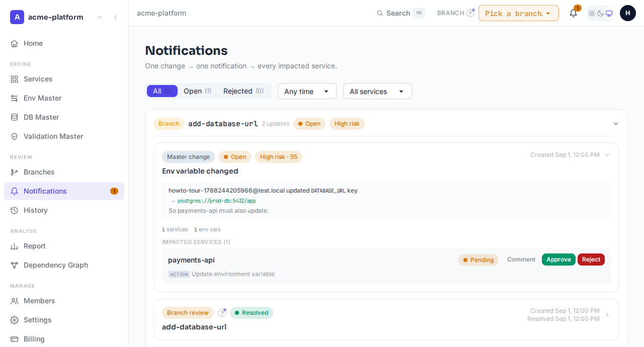Collapse the Master change card chevron
The width and height of the screenshot is (644, 347).
point(607,155)
